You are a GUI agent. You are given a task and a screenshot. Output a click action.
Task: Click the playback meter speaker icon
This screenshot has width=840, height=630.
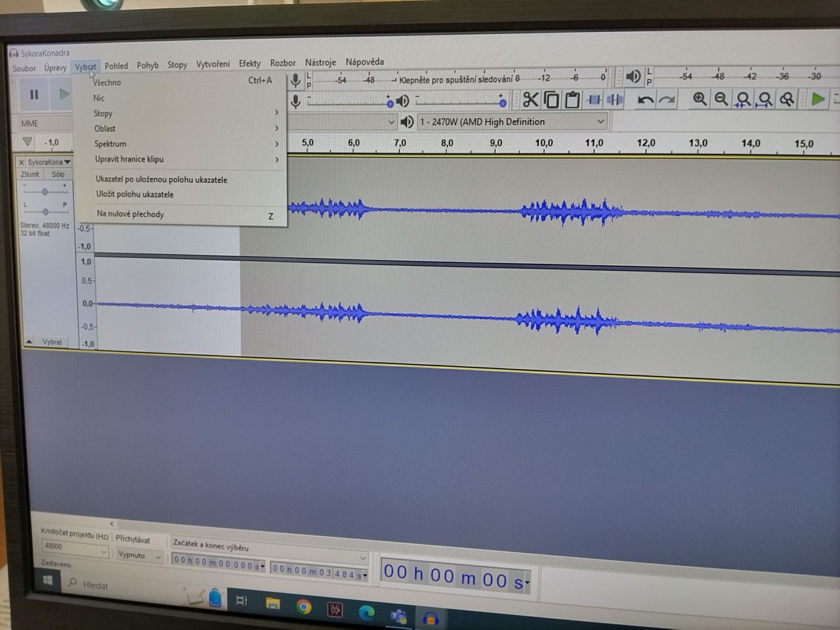tap(633, 77)
